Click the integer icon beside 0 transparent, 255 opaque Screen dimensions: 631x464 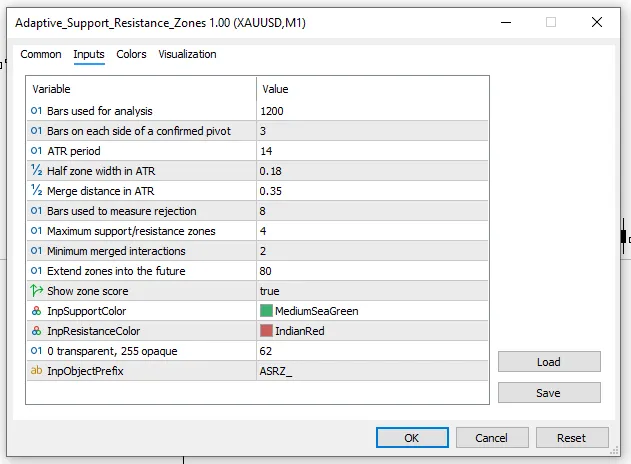pos(36,351)
